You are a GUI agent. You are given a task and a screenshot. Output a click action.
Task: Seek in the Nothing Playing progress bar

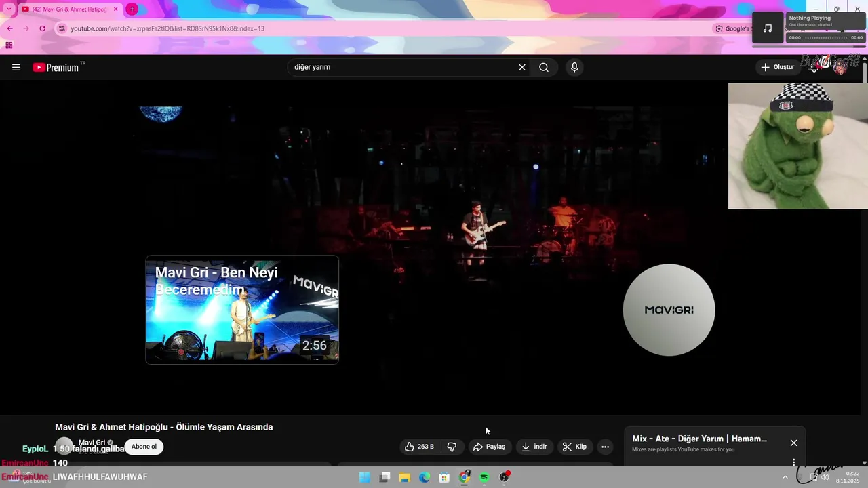coord(825,38)
